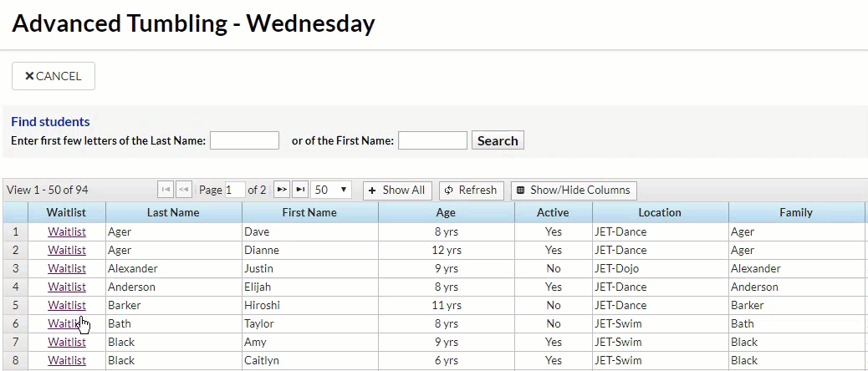Go to previous page of results
868x371 pixels.
point(184,191)
